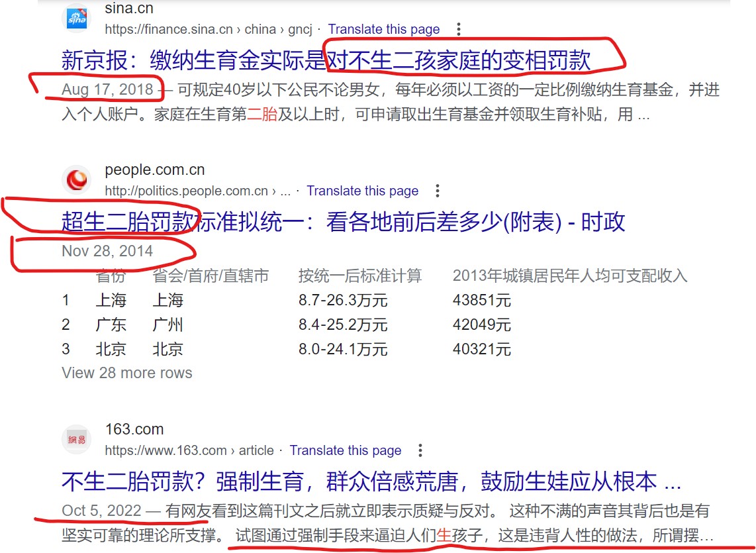This screenshot has width=756, height=553.
Task: Click column header 按统一后标准计算
Action: (x=360, y=276)
